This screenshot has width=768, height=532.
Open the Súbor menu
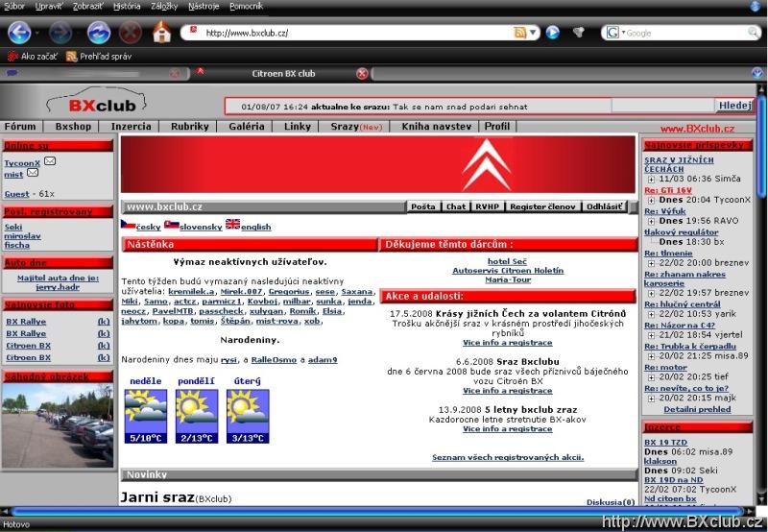14,7
